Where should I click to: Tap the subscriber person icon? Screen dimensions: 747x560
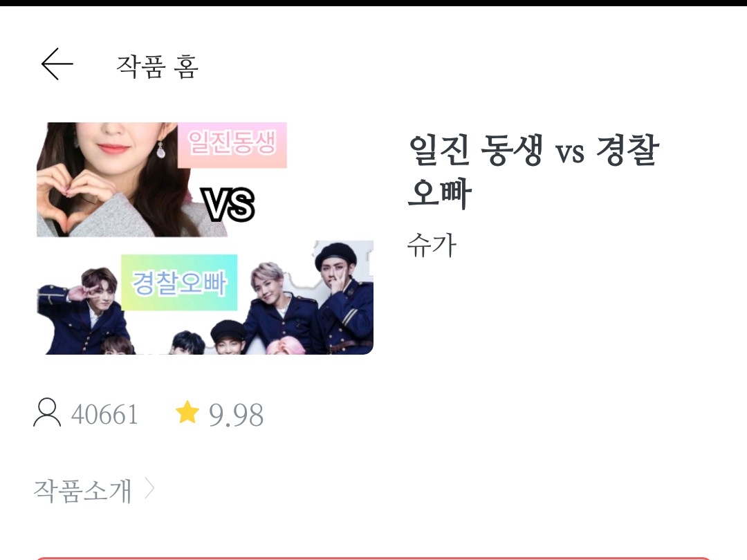47,412
